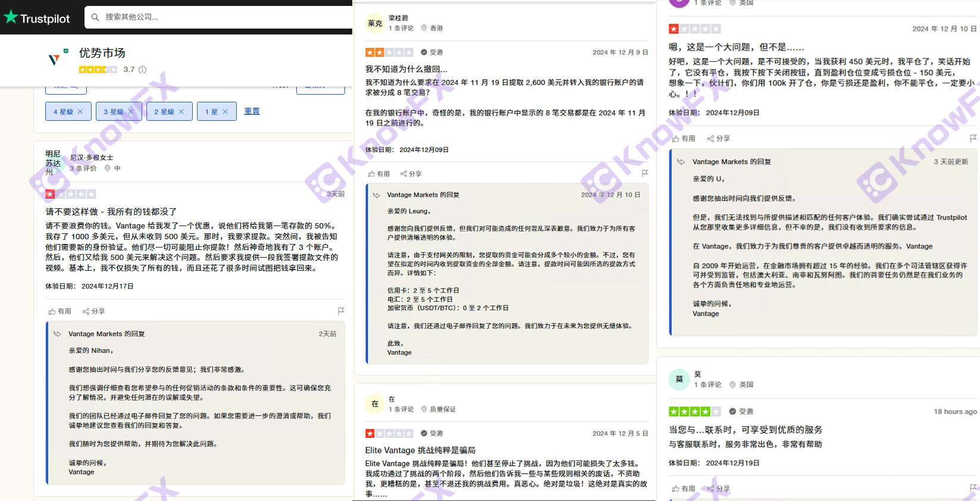
Task: Click the location pin icon beside 质量保证
Action: tap(424, 409)
